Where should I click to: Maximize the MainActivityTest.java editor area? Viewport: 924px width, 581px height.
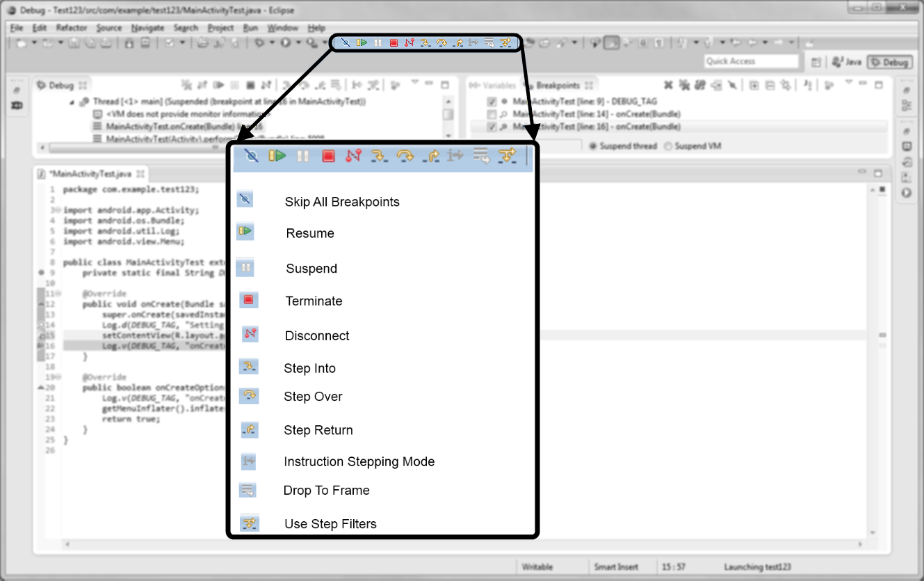pos(877,172)
